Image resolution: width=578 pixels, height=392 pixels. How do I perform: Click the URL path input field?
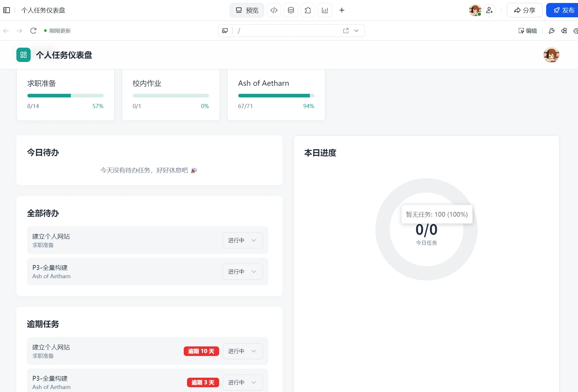pos(289,31)
